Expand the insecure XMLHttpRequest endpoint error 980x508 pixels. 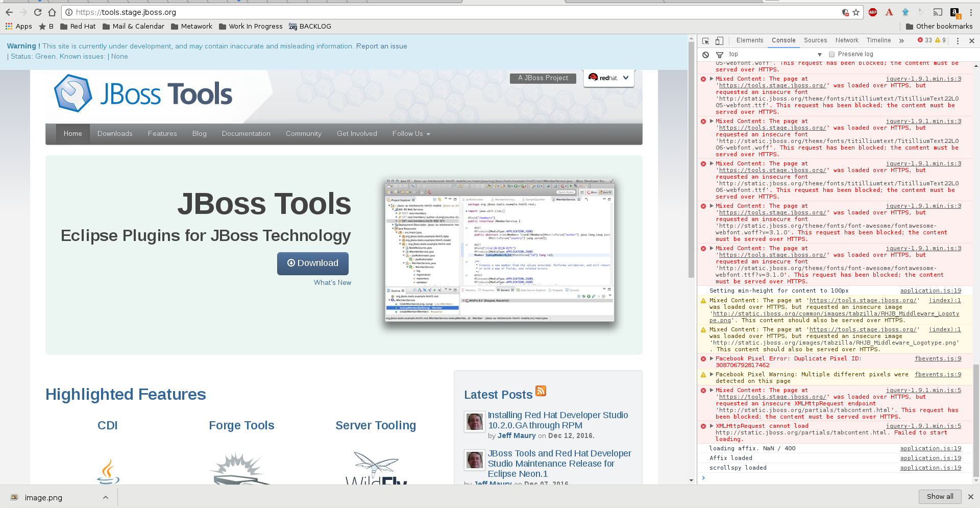[712, 390]
